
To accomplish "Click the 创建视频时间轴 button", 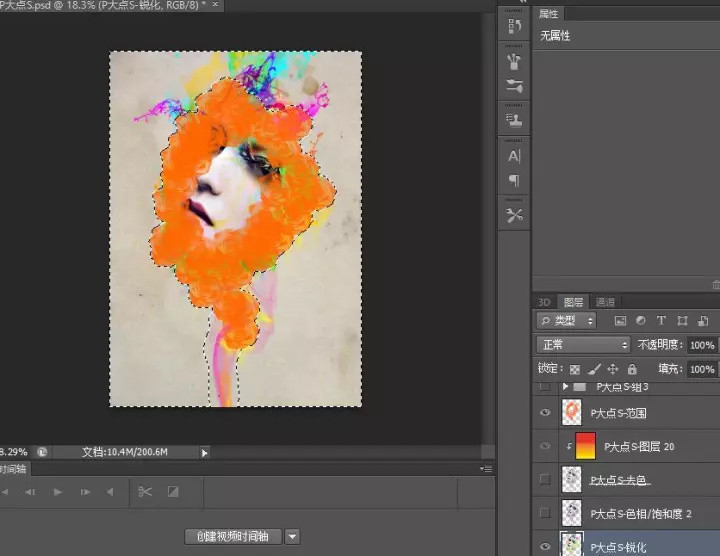I will point(234,536).
